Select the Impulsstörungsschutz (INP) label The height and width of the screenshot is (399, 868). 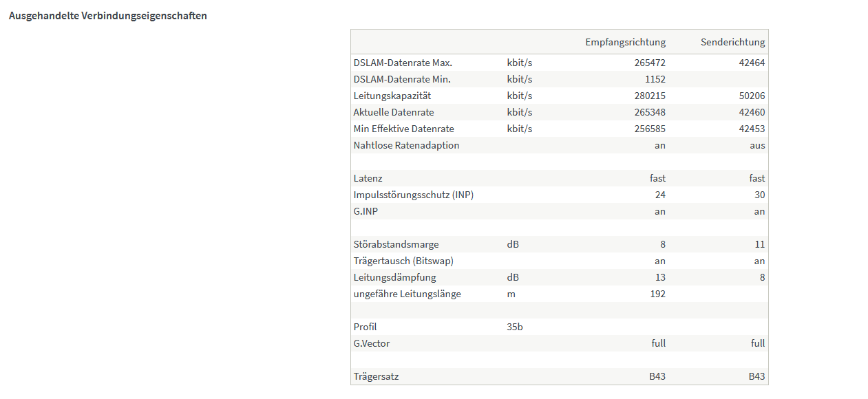[x=413, y=195]
